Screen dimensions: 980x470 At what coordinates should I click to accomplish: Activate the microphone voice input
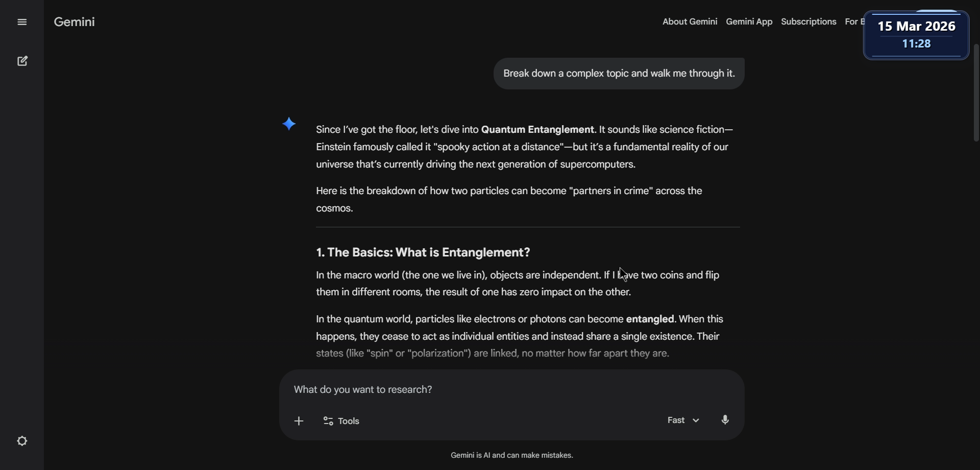point(725,420)
